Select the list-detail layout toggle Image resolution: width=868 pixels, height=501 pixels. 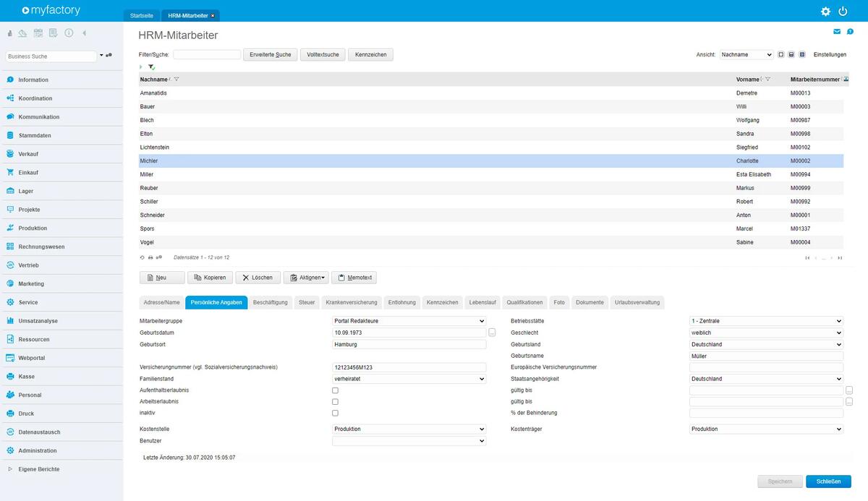(802, 54)
